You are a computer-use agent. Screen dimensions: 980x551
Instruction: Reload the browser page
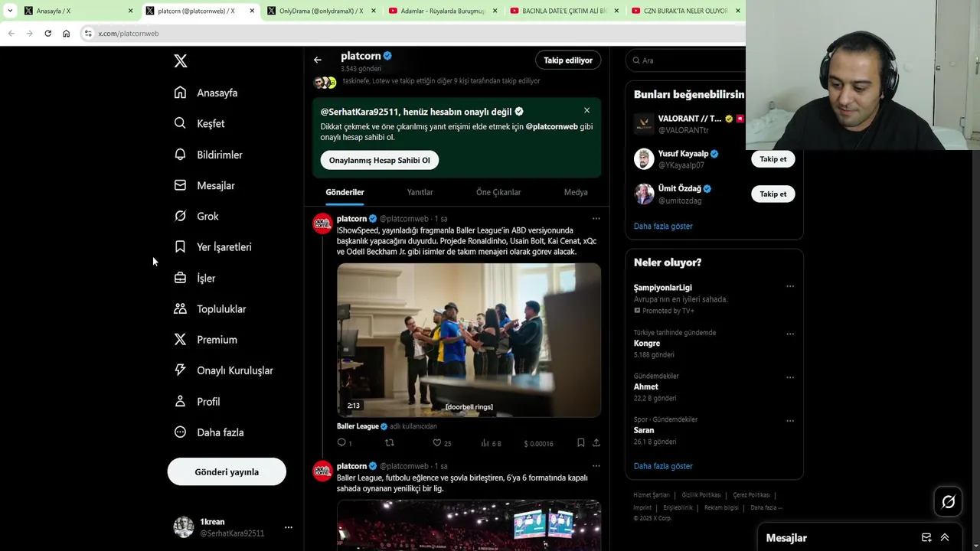[47, 33]
